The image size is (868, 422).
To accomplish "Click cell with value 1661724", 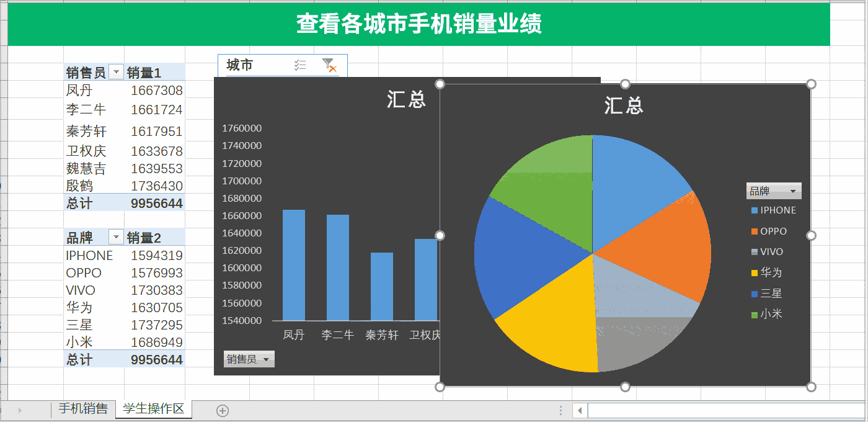I will pos(154,110).
